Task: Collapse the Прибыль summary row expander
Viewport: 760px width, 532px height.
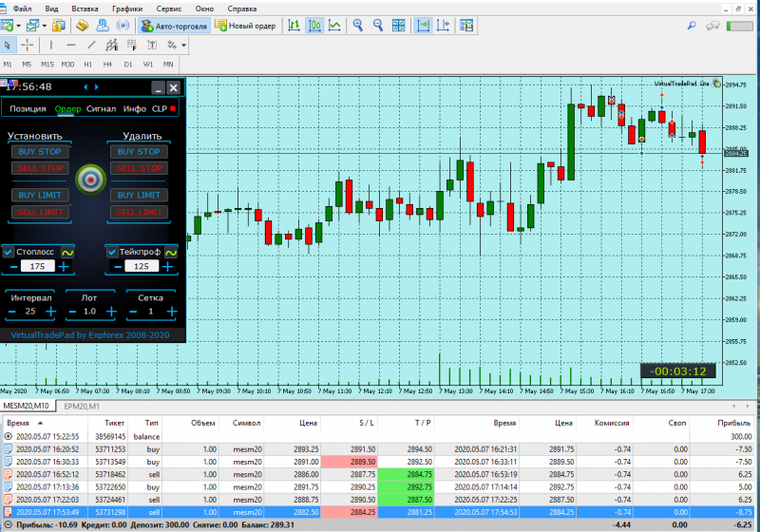Action: click(9, 524)
